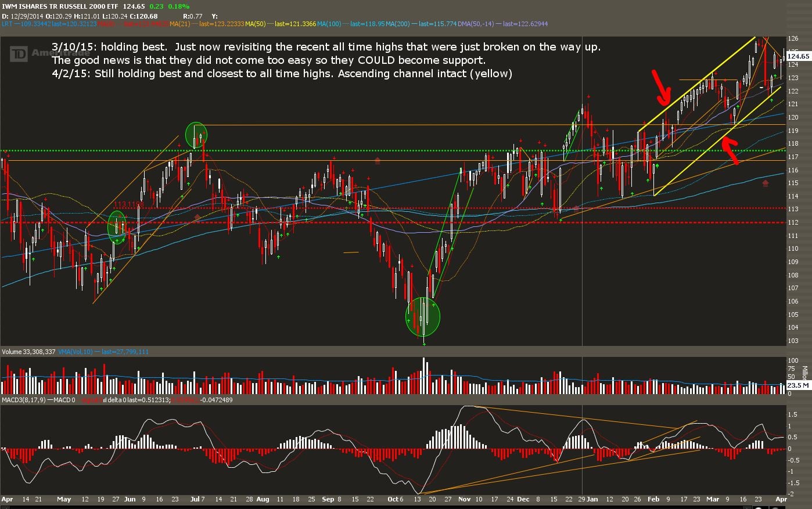Click the Nov label on time axis
Screen dimensions: 812x509
point(464,499)
